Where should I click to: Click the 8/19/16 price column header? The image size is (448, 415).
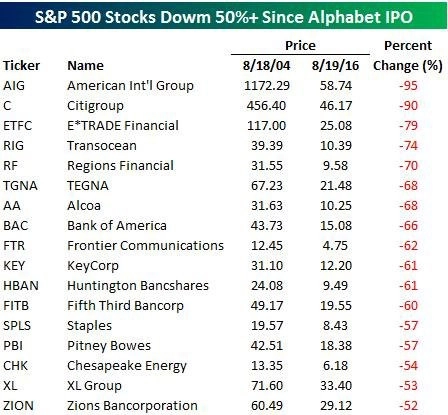(x=335, y=66)
